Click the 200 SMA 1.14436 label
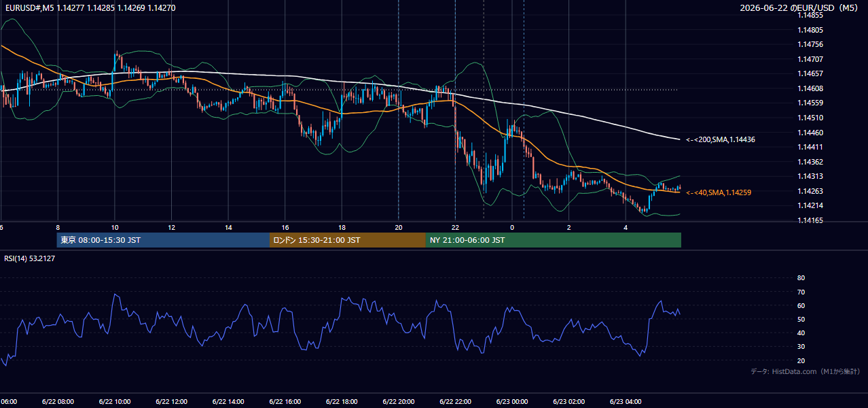 pos(721,139)
